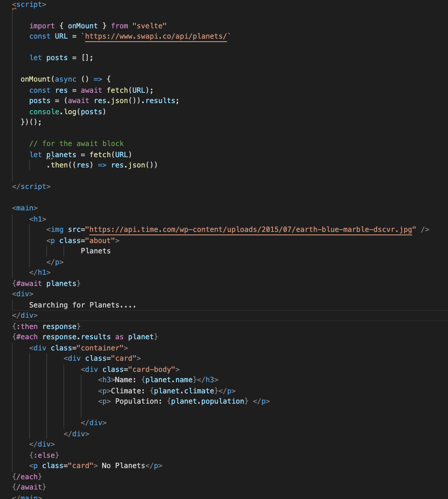Viewport: 448px width, 499px height.
Task: Click the {:else} block tag
Action: (45, 455)
